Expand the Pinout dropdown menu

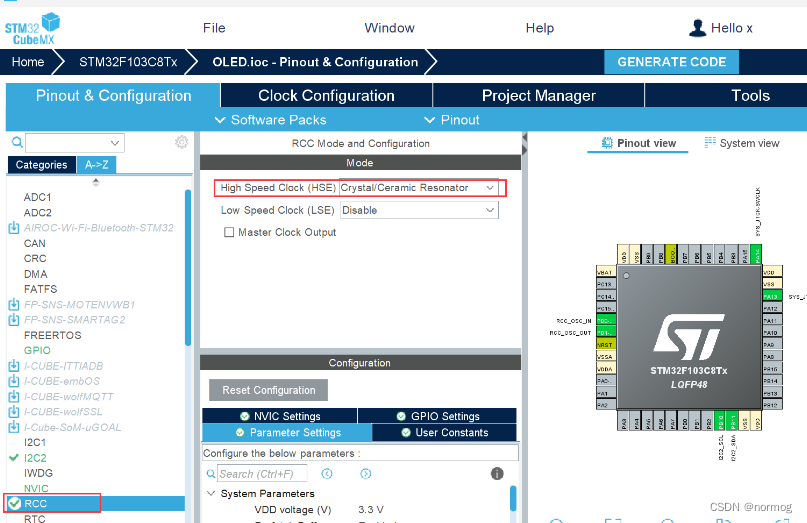coord(451,120)
